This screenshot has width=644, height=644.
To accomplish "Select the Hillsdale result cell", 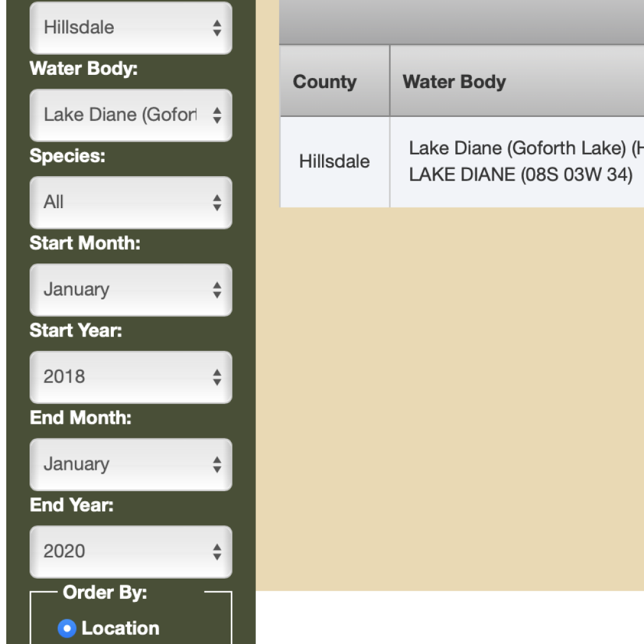I will (333, 161).
